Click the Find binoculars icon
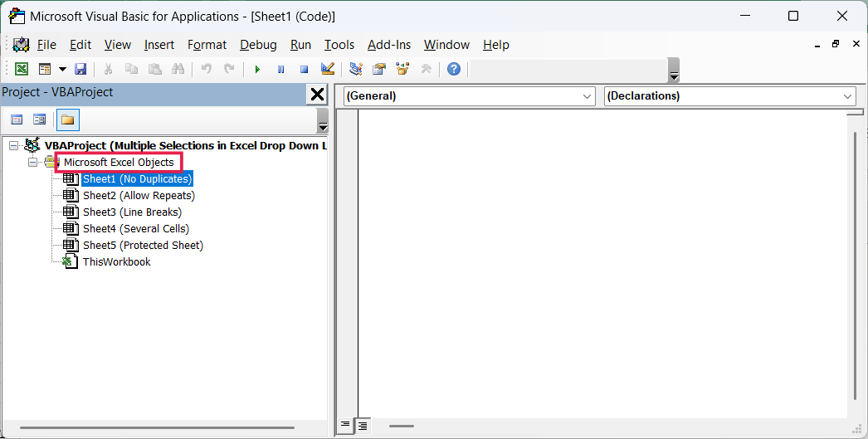Image resolution: width=868 pixels, height=439 pixels. (x=178, y=69)
